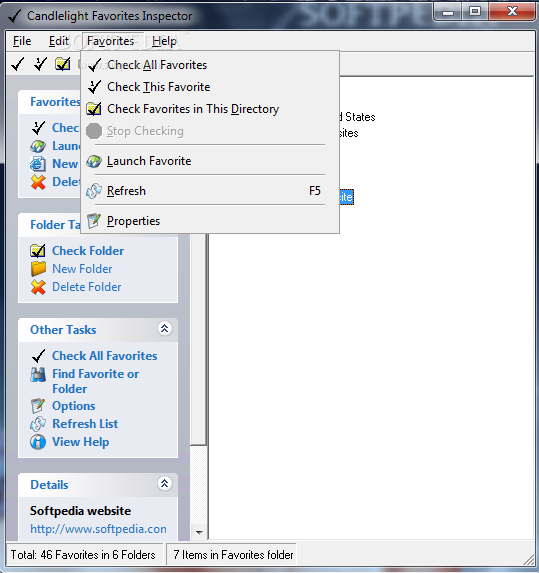Click the Total 46 Favorites status text
539x573 pixels.
(83, 555)
